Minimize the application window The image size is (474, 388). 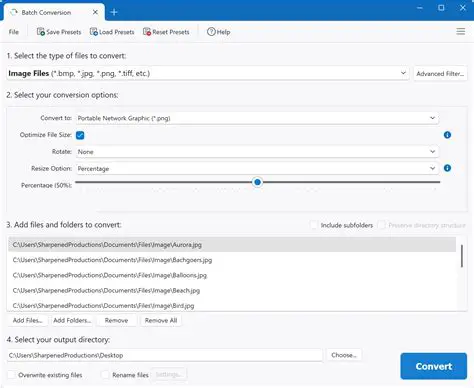420,8
